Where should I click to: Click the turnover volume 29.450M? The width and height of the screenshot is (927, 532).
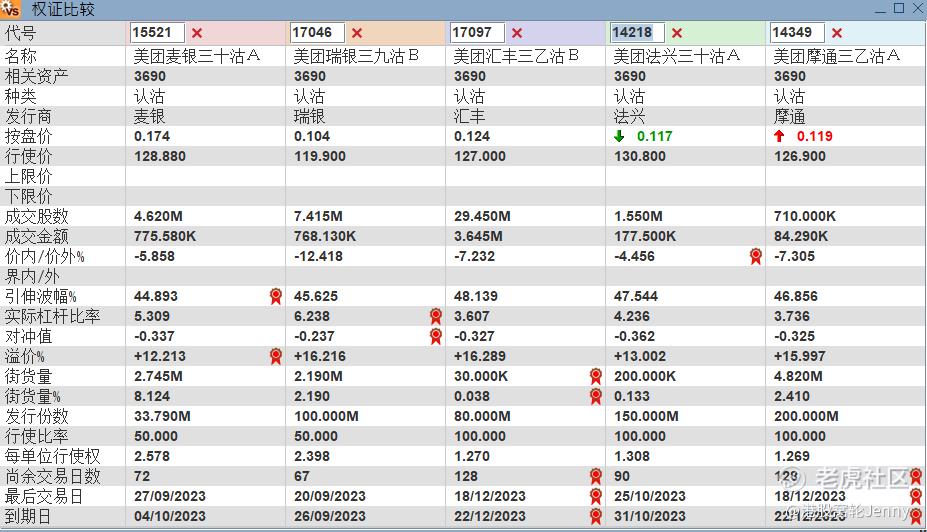coord(482,216)
